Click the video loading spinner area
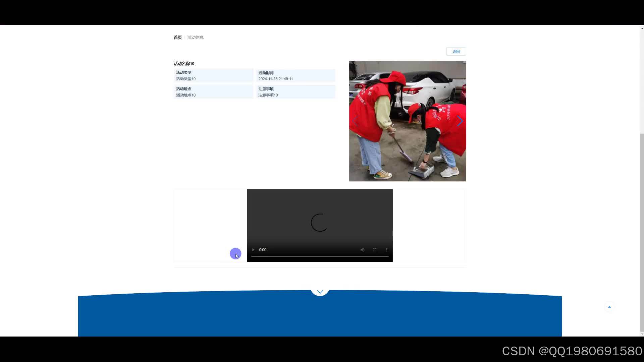The height and width of the screenshot is (362, 644). (319, 223)
